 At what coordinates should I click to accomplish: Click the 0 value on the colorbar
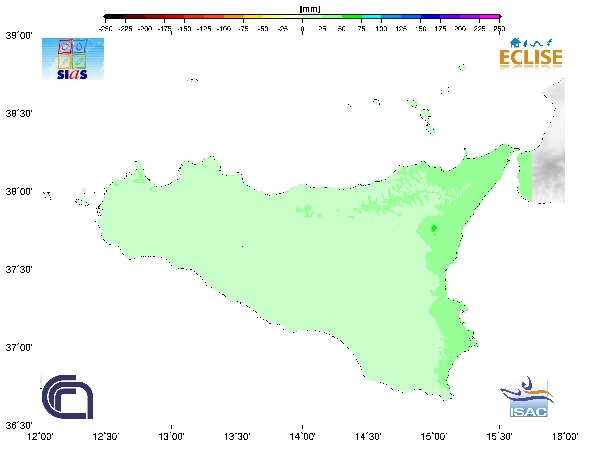(302, 29)
